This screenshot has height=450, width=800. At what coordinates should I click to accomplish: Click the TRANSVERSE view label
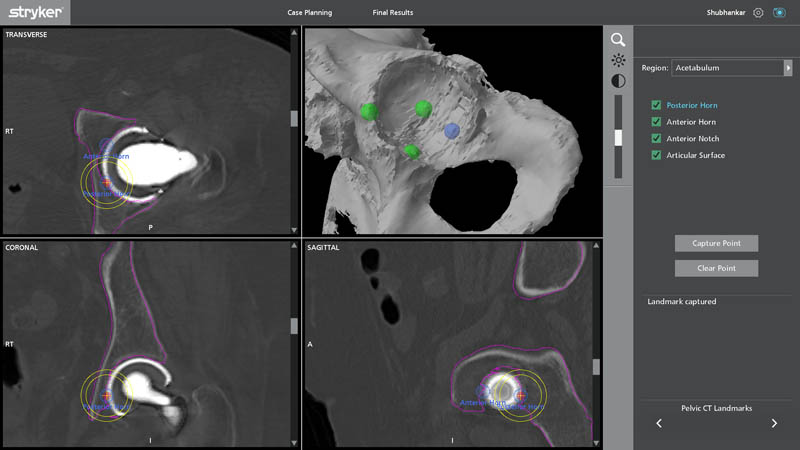click(x=26, y=35)
